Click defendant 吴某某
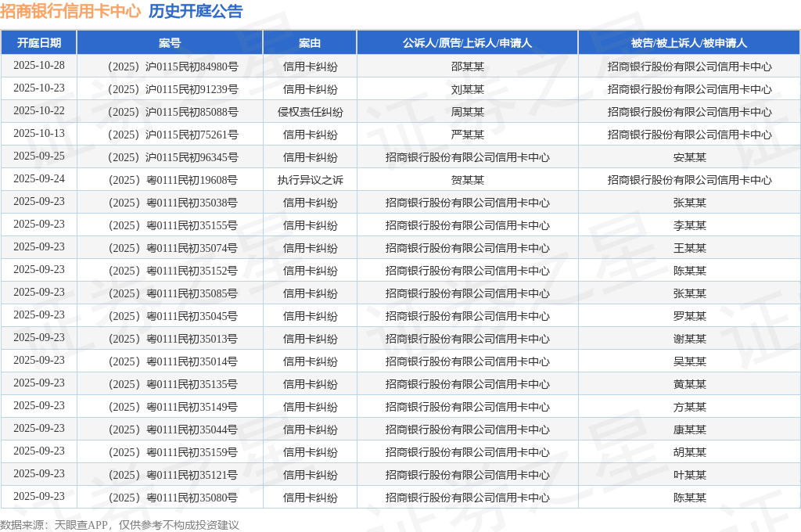The width and height of the screenshot is (801, 532). point(690,361)
